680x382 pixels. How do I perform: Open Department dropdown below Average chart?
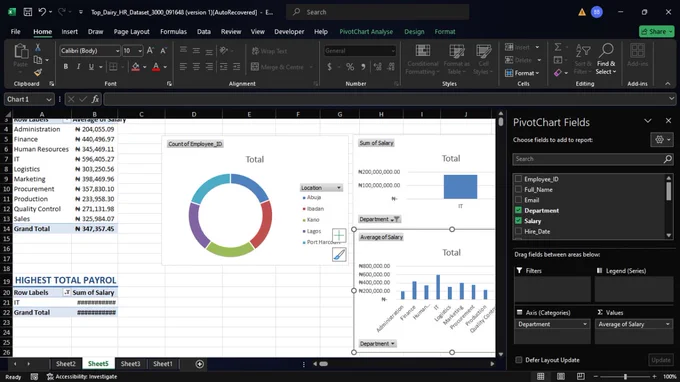(377, 343)
